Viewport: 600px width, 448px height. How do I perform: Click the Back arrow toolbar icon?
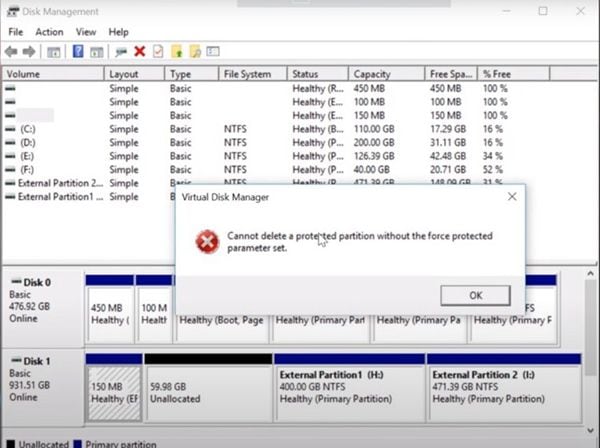(x=11, y=51)
